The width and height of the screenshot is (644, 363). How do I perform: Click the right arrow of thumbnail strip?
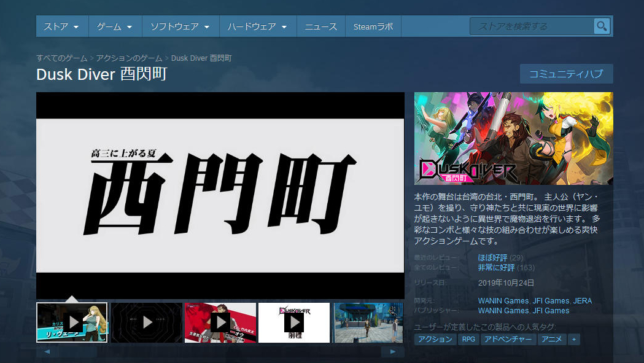point(393,351)
